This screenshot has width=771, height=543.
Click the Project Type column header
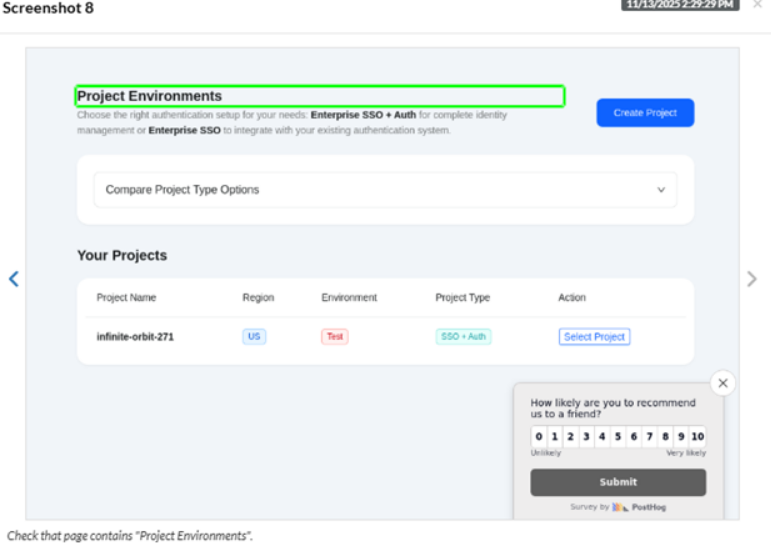pyautogui.click(x=462, y=298)
